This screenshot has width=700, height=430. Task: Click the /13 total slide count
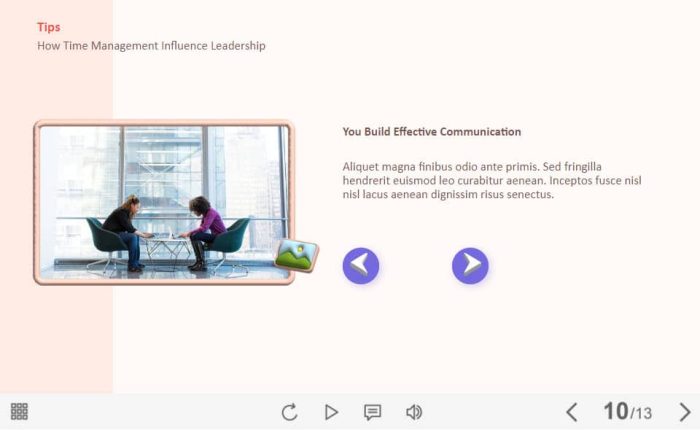641,413
